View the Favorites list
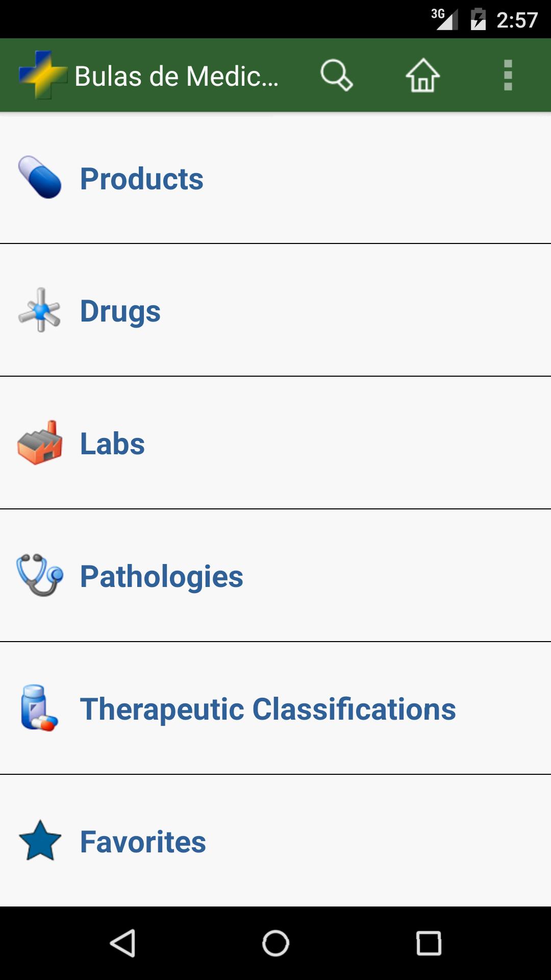Image resolution: width=551 pixels, height=980 pixels. [x=143, y=842]
